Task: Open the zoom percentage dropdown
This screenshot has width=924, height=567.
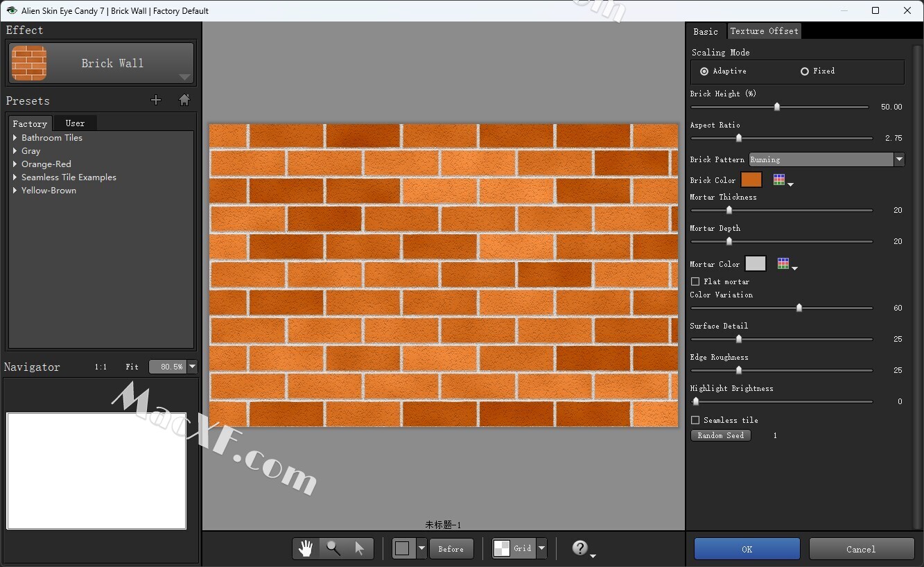Action: click(x=193, y=367)
